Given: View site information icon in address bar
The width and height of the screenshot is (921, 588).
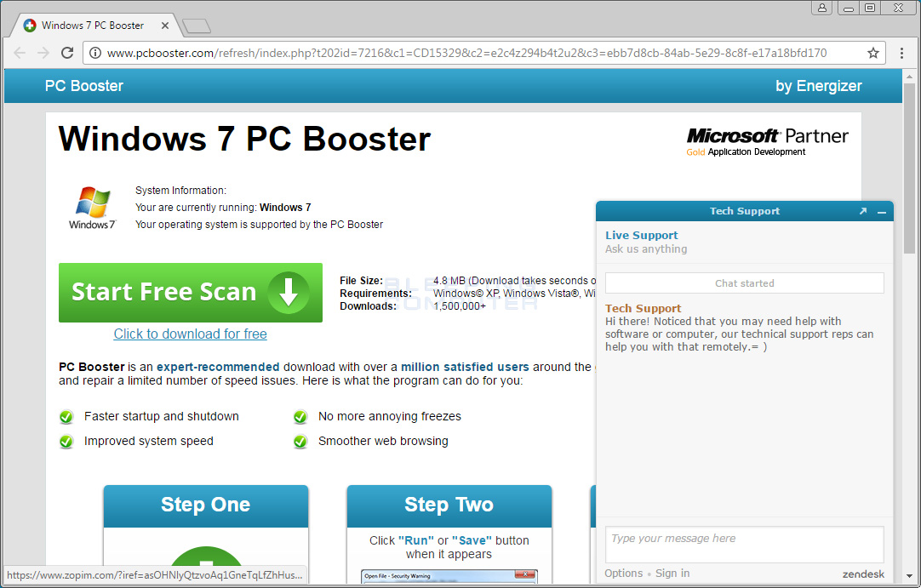Looking at the screenshot, I should tap(95, 53).
